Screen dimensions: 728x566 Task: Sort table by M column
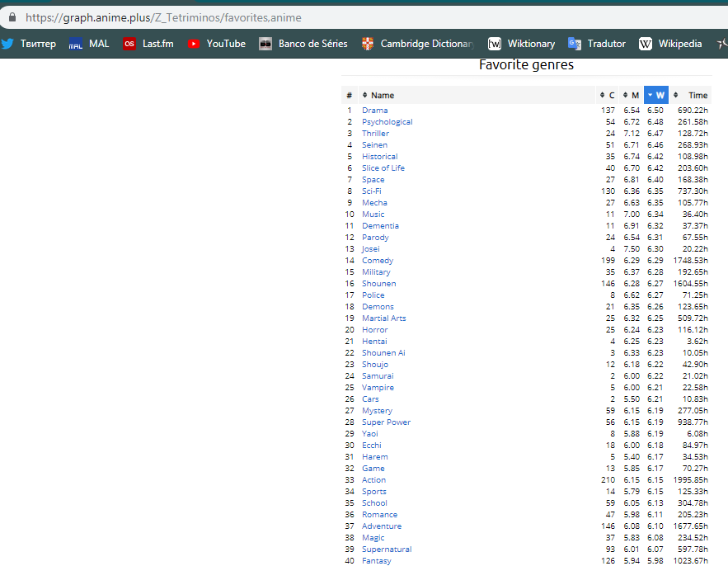click(632, 95)
